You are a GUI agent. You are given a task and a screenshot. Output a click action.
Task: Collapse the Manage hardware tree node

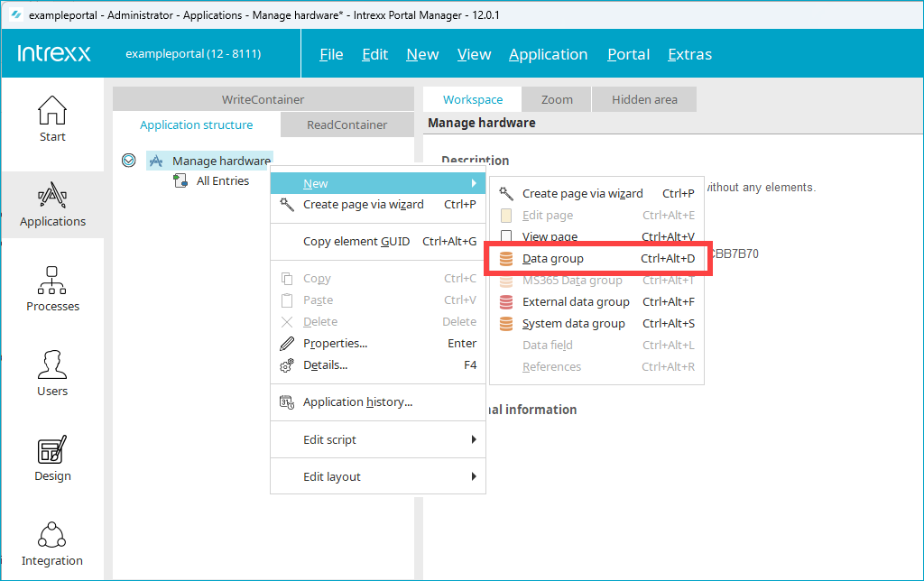(x=128, y=161)
